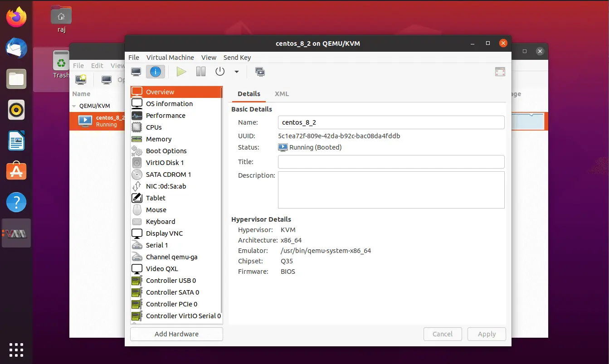Screen dimensions: 609x364
Task: Open Rhythmbox from the dock
Action: coord(16,110)
